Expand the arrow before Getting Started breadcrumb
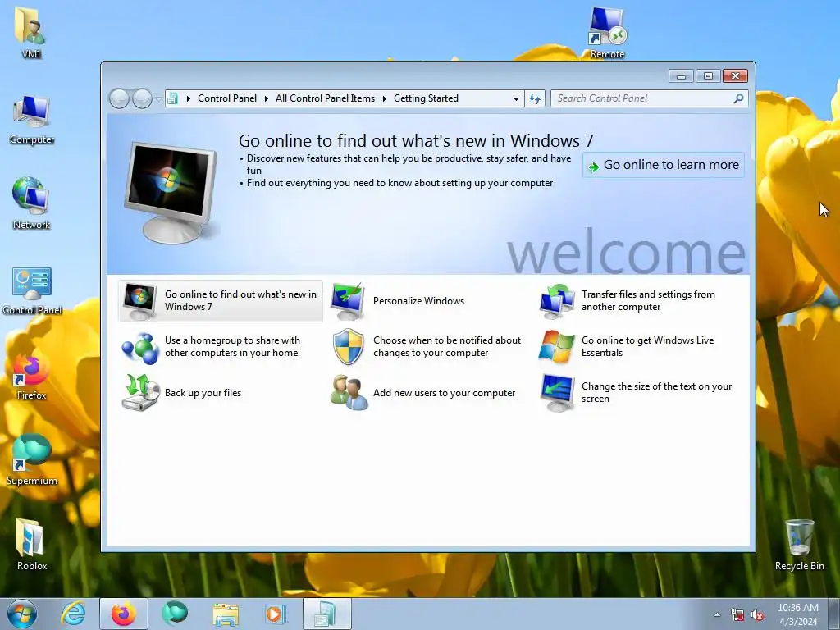The width and height of the screenshot is (840, 630). click(x=384, y=98)
